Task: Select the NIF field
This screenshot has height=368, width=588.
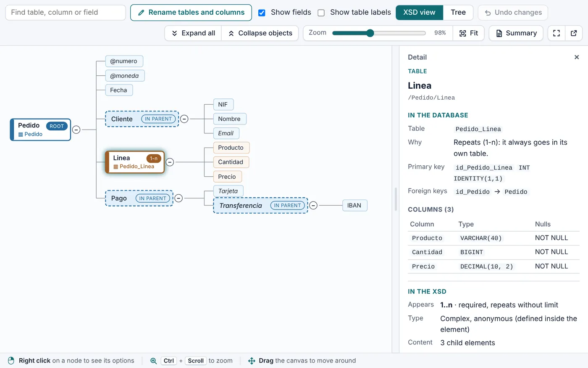Action: [x=223, y=104]
